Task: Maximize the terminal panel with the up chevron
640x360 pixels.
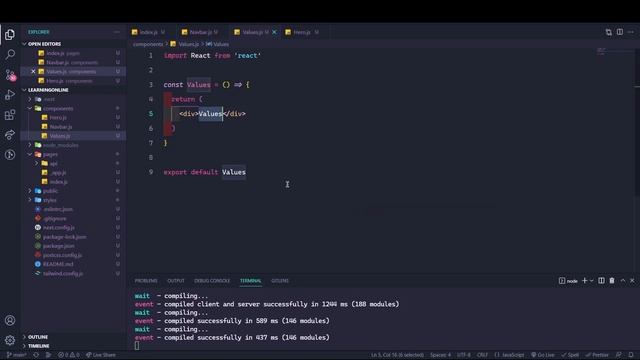Action: (623, 281)
